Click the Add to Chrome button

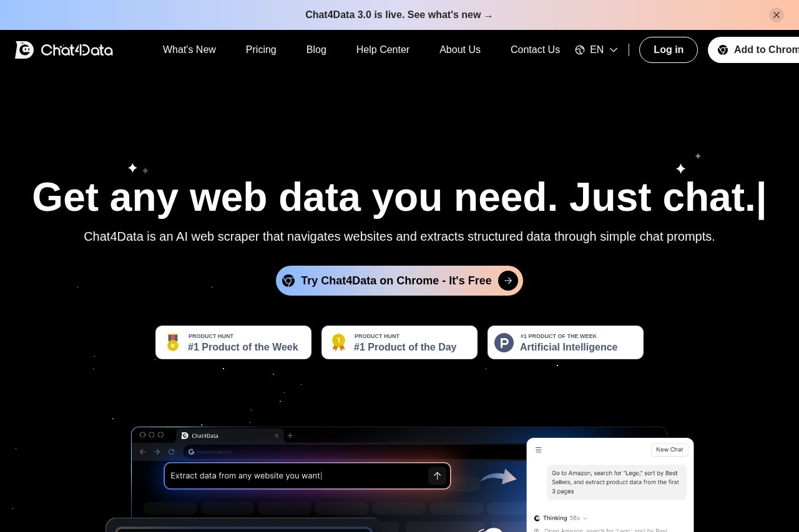coord(753,50)
